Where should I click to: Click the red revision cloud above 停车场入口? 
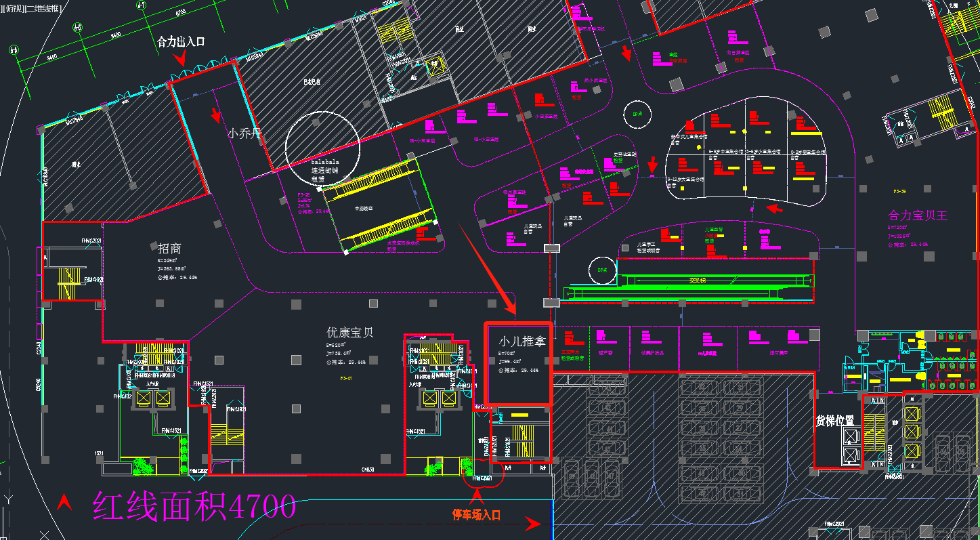(480, 480)
